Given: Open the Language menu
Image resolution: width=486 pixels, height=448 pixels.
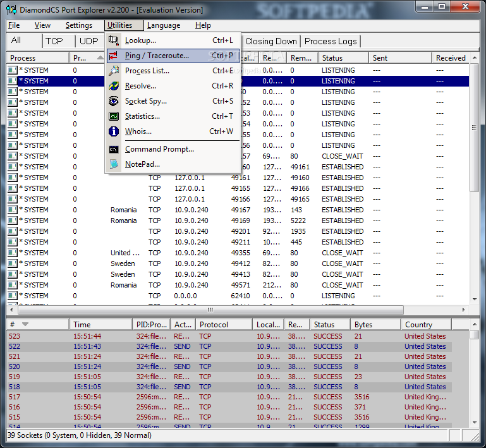Looking at the screenshot, I should click(x=164, y=25).
